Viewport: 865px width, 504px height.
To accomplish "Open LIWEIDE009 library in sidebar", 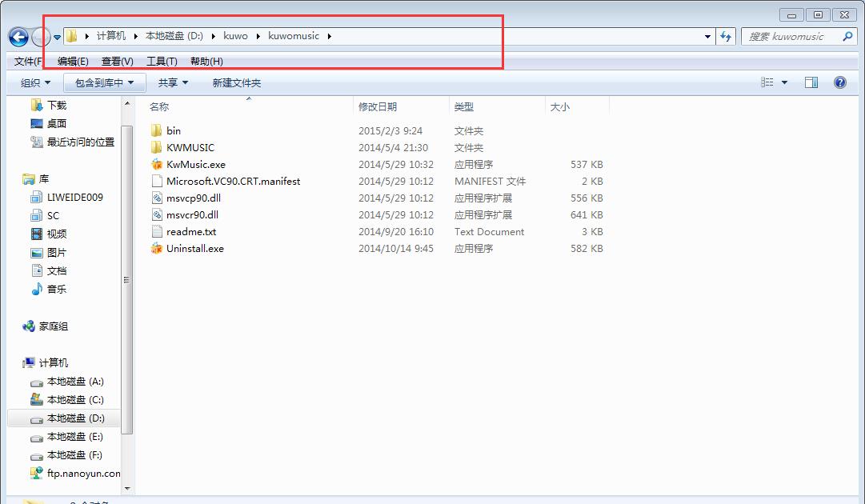I will (74, 197).
